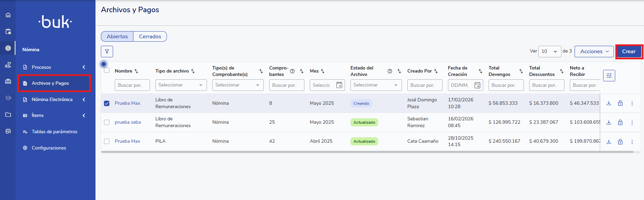Download the Prueba Max Mayo 2025 file
644x200 pixels.
point(608,103)
